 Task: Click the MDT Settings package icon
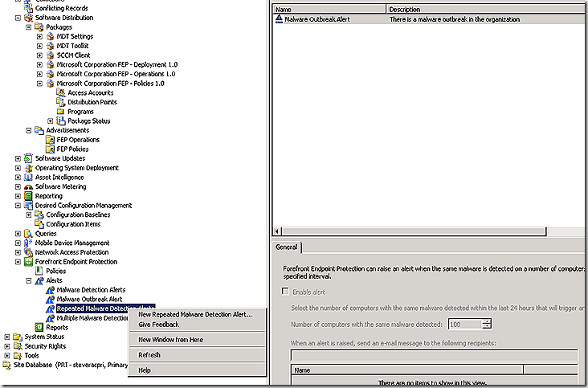tap(50, 36)
